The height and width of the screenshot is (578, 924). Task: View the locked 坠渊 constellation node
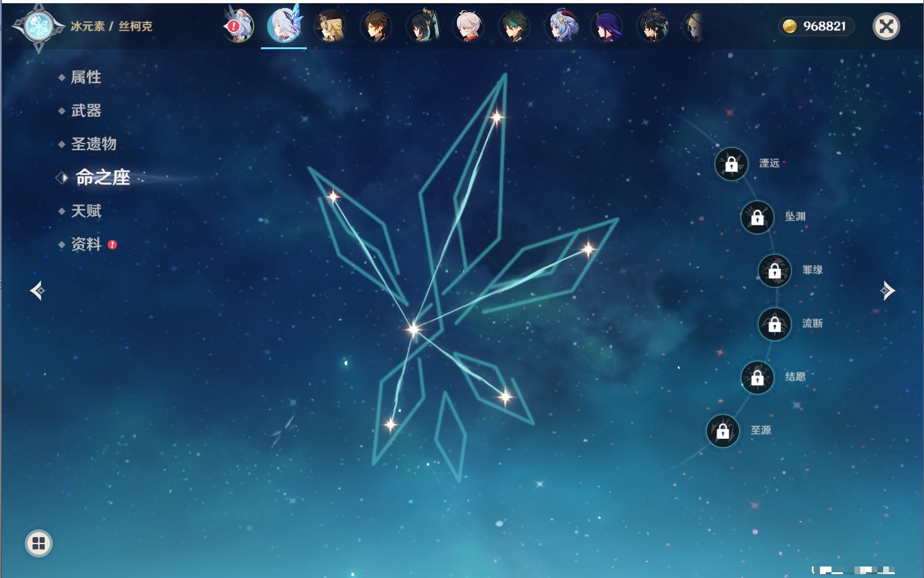[x=757, y=217]
